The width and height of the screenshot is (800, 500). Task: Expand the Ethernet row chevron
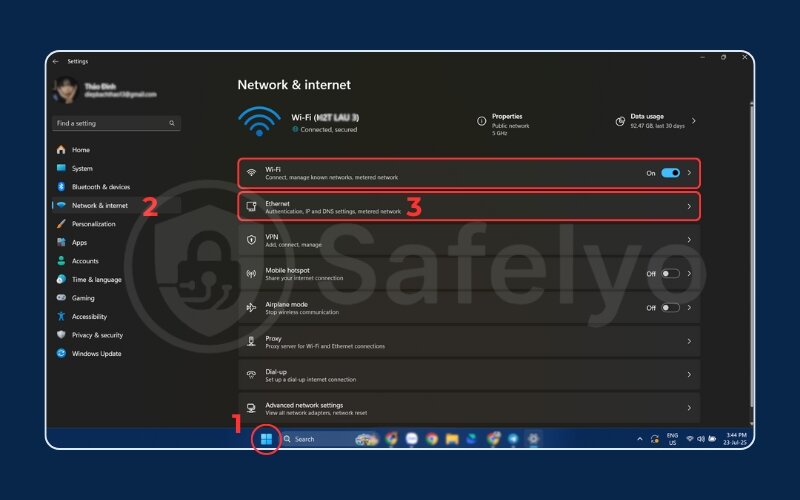click(x=689, y=207)
